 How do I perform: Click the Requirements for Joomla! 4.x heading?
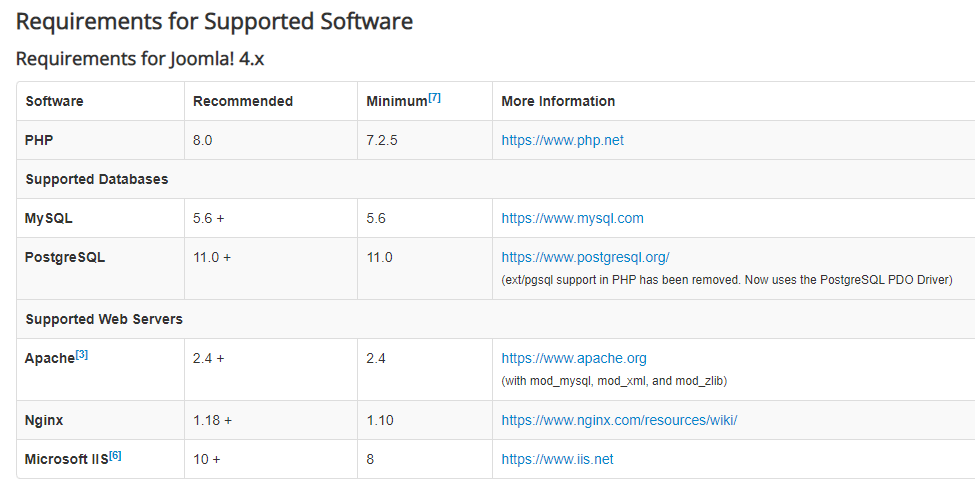click(x=140, y=58)
